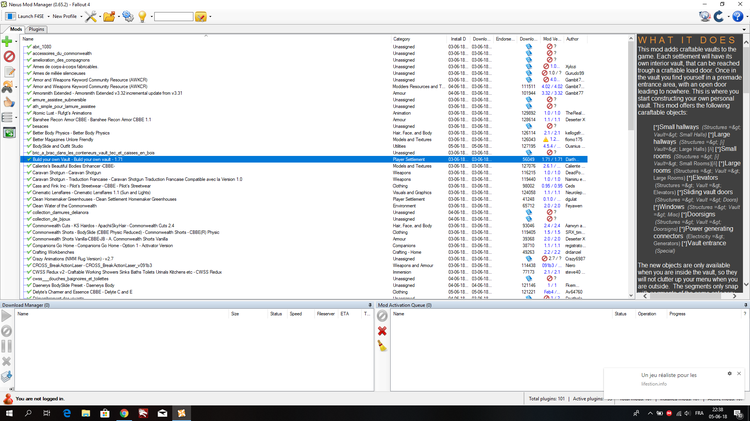The width and height of the screenshot is (750, 421).
Task: Click the description panel scroll up arrow
Action: pyautogui.click(x=746, y=43)
